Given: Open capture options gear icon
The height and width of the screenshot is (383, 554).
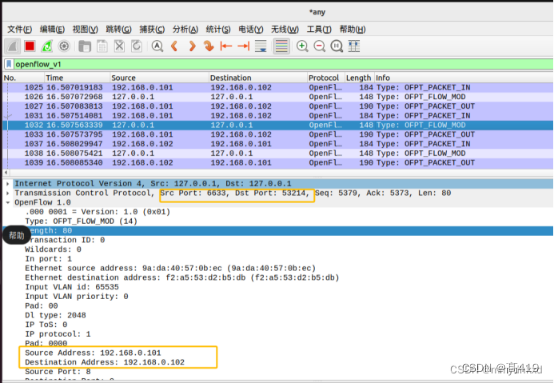Looking at the screenshot, I should coord(64,46).
